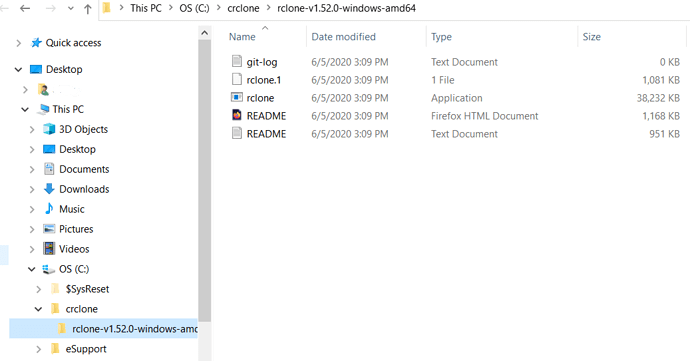
Task: Select This PC in the navigation tree
Action: tap(68, 109)
